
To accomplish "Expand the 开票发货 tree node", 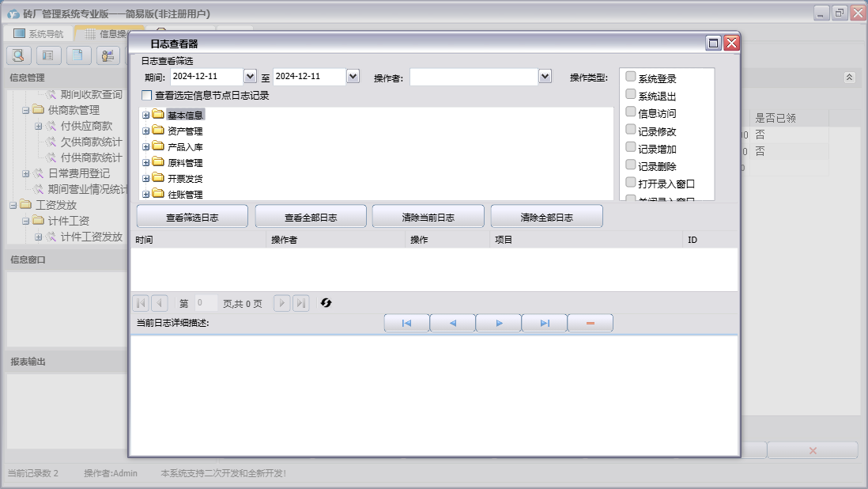I will point(145,178).
